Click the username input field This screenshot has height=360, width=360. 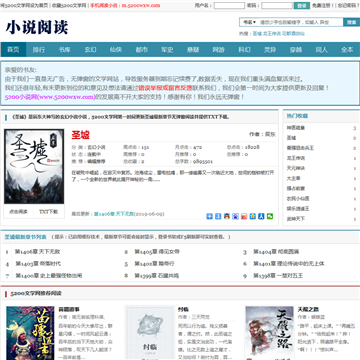[229, 6]
